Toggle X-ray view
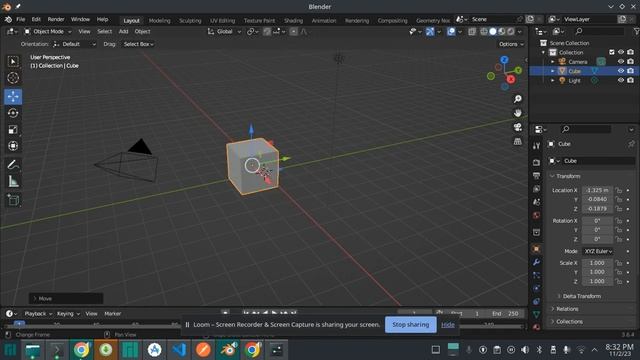 (472, 31)
